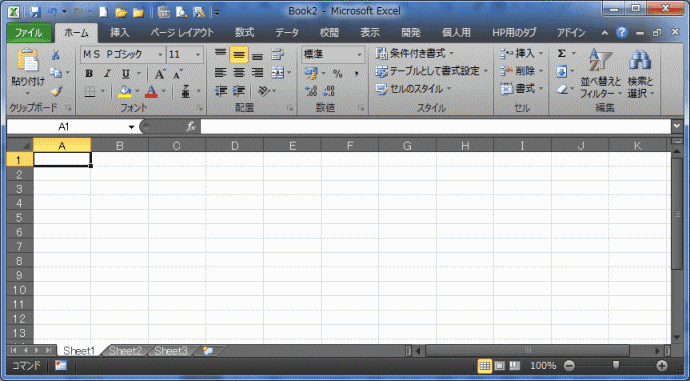Click the Cut scissors icon
Screen dimensions: 690x381
[x=55, y=55]
